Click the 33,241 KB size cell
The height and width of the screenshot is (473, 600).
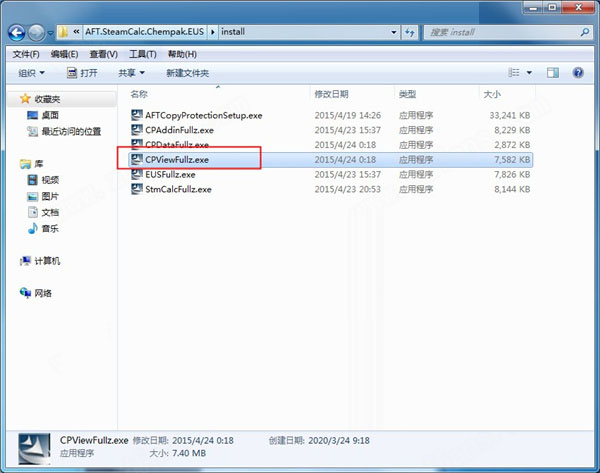510,116
